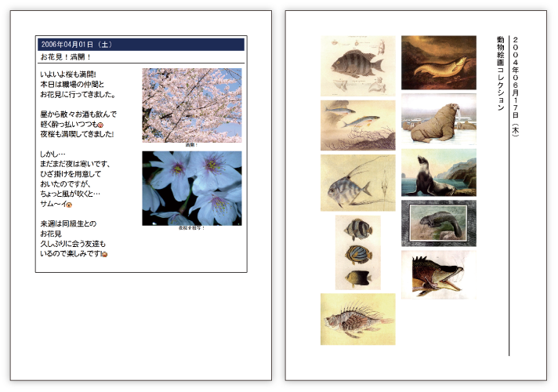Click the line 本日は職場の仲間と
This screenshot has width=558, height=392.
[x=72, y=85]
